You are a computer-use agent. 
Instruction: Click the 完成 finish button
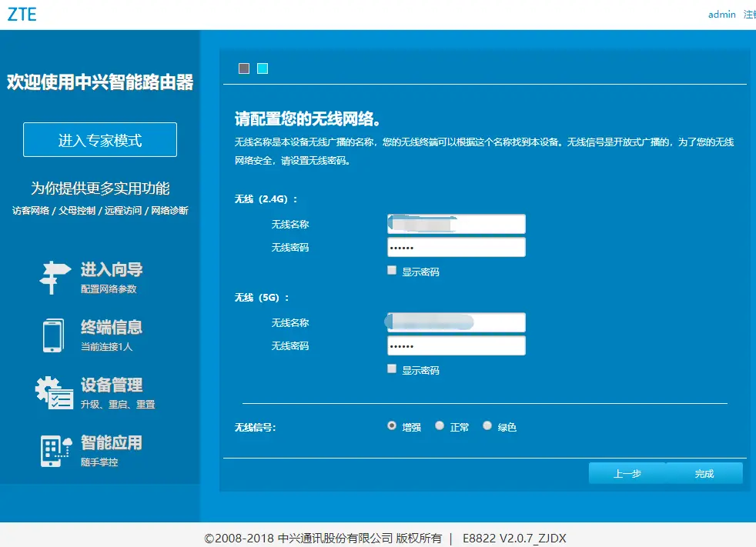click(x=704, y=473)
